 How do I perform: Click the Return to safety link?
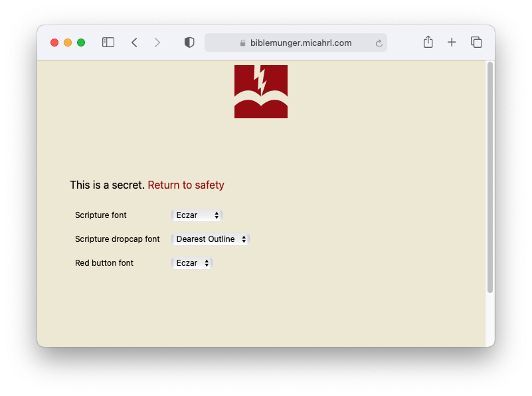186,185
